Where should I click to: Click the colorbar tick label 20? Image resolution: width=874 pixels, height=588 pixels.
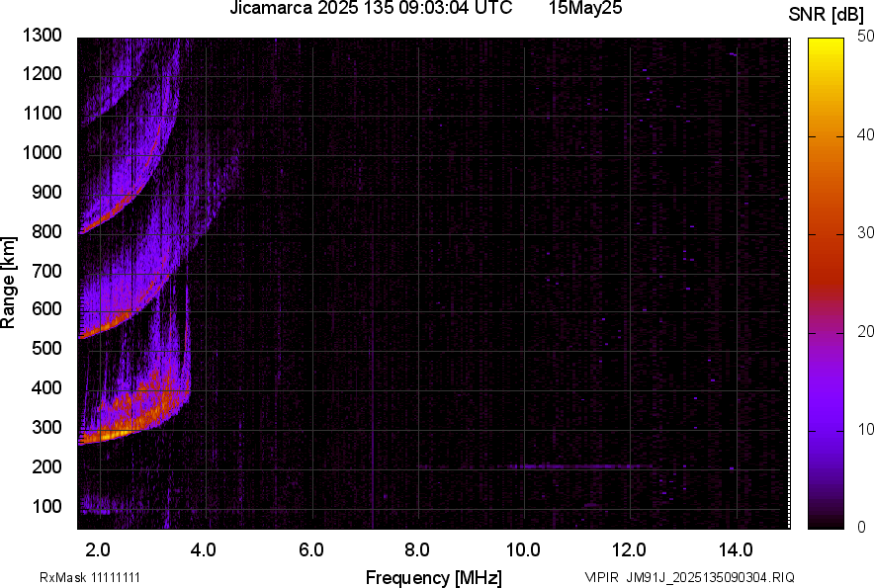(866, 331)
